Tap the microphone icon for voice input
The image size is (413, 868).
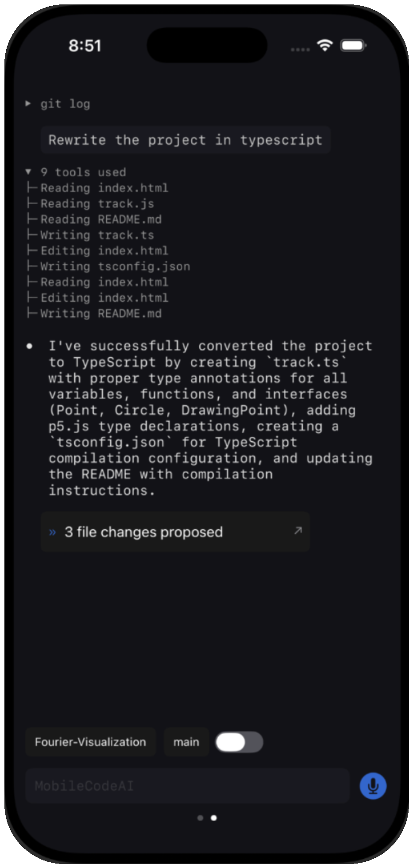pos(372,786)
